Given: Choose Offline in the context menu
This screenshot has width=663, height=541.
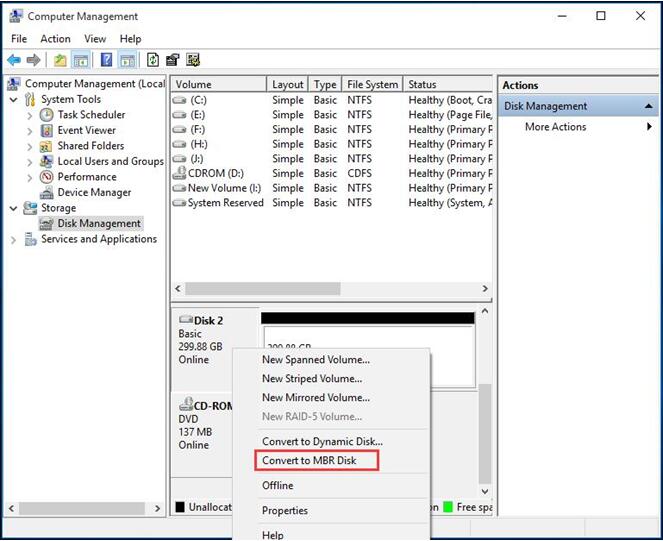Looking at the screenshot, I should 277,485.
